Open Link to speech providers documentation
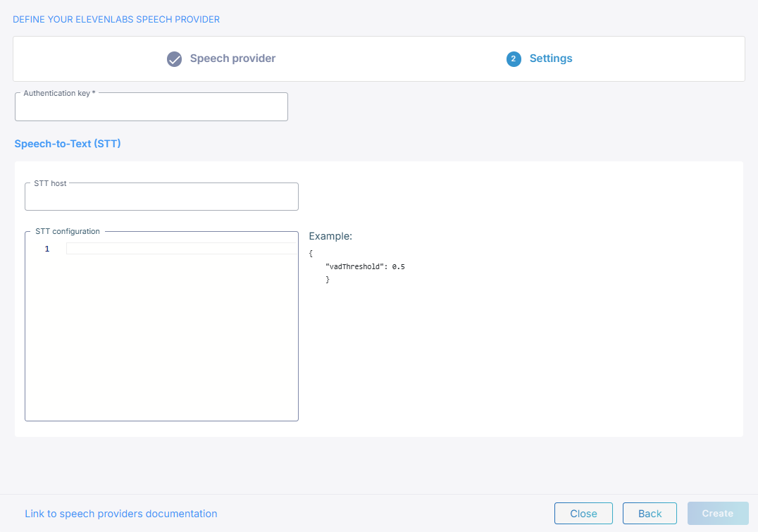 click(121, 514)
